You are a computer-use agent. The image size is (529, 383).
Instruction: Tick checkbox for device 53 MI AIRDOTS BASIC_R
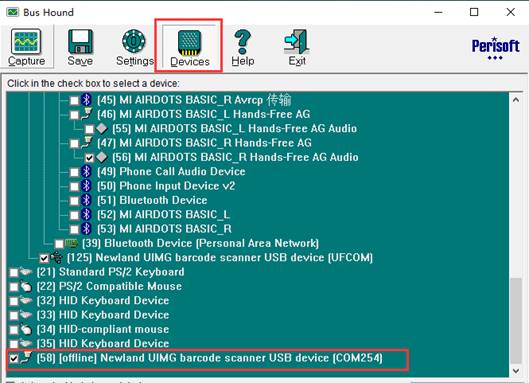[x=74, y=230]
